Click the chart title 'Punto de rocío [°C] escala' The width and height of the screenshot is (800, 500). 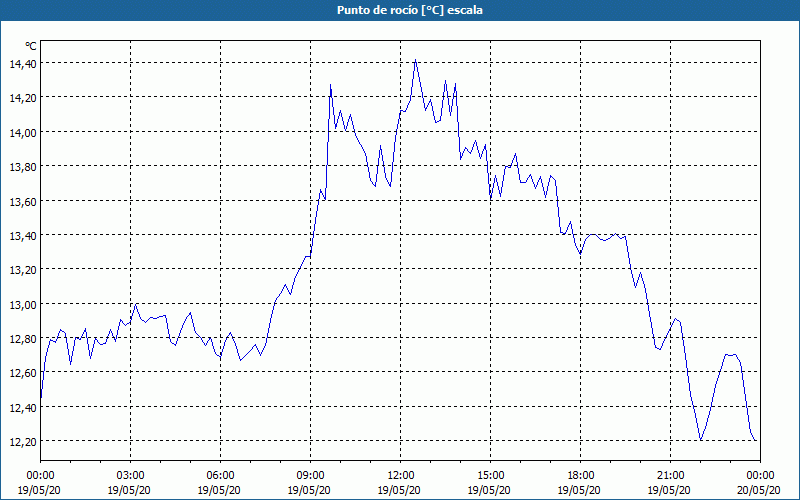coord(410,10)
